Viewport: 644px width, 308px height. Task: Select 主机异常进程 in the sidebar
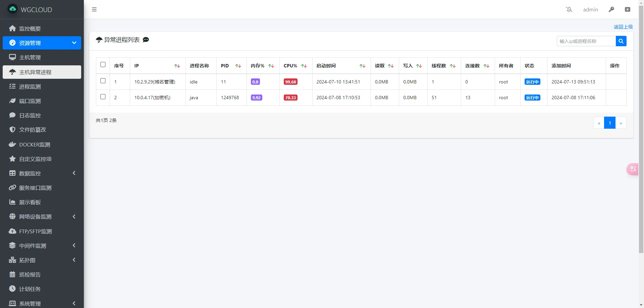(x=42, y=72)
